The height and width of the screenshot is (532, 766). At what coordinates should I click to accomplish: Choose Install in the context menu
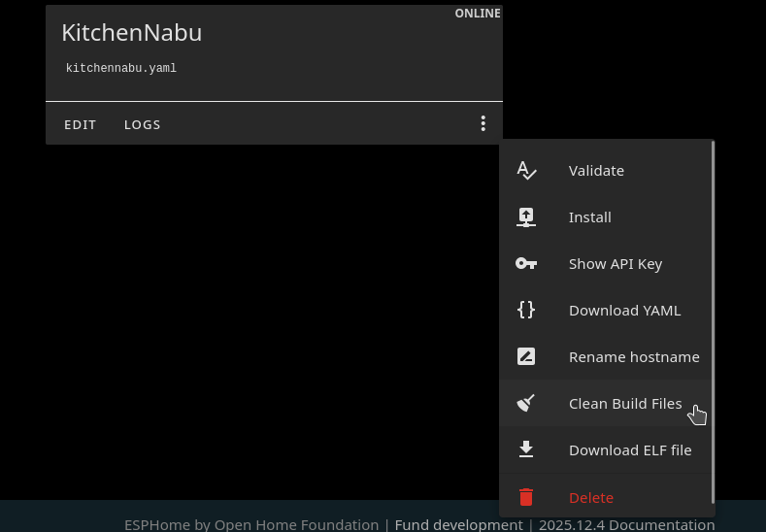point(589,217)
